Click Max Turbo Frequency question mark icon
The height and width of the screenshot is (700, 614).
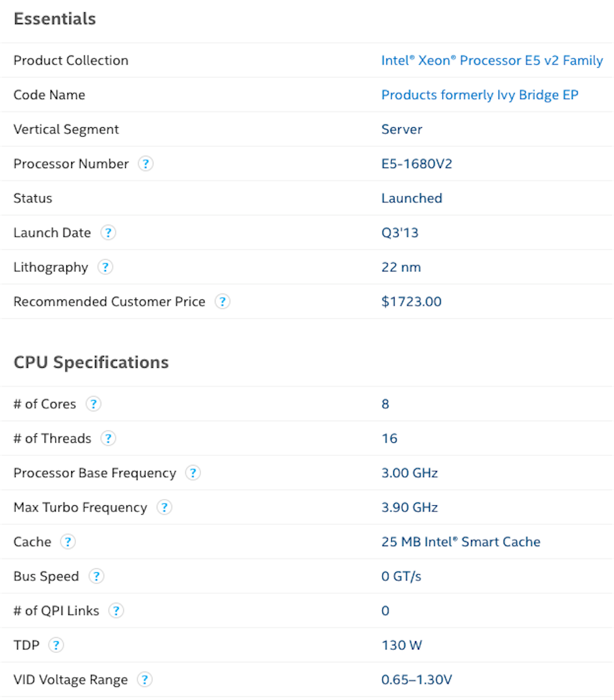point(164,507)
